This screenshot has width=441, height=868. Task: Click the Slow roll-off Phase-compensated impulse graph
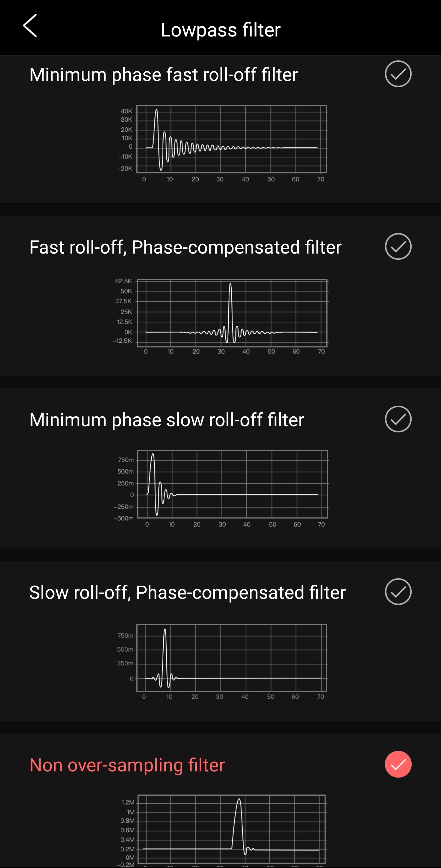[x=231, y=658]
